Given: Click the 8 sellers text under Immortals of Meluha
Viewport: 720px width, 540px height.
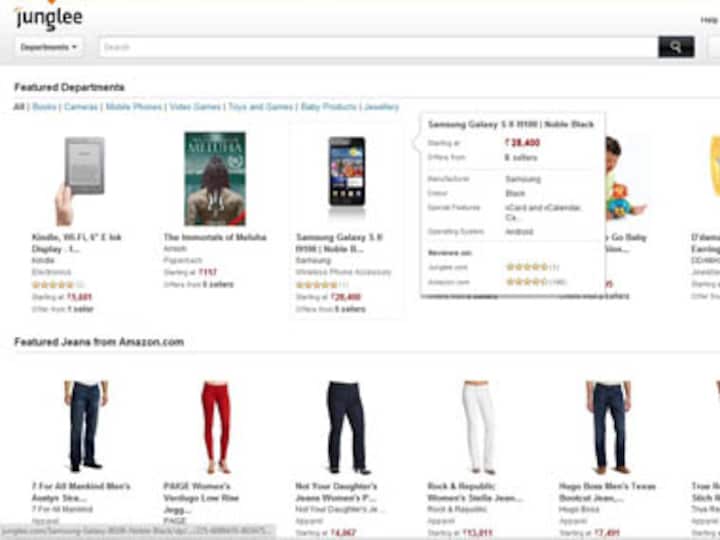Looking at the screenshot, I should tap(219, 284).
